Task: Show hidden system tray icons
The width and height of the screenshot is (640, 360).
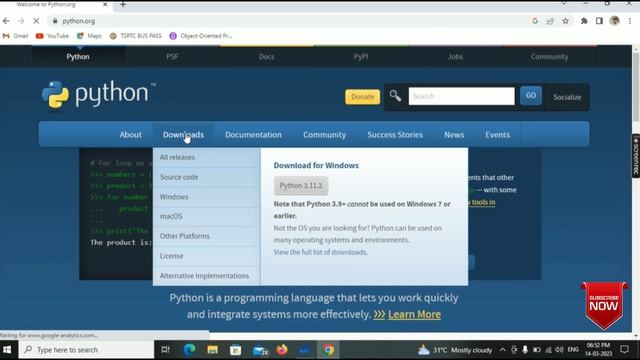Action: click(502, 350)
